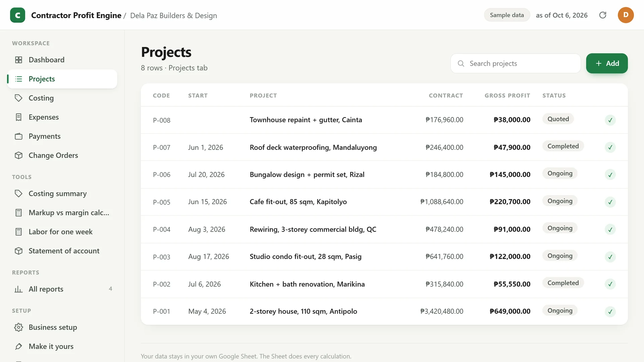Click the Expenses receipt icon

19,117
